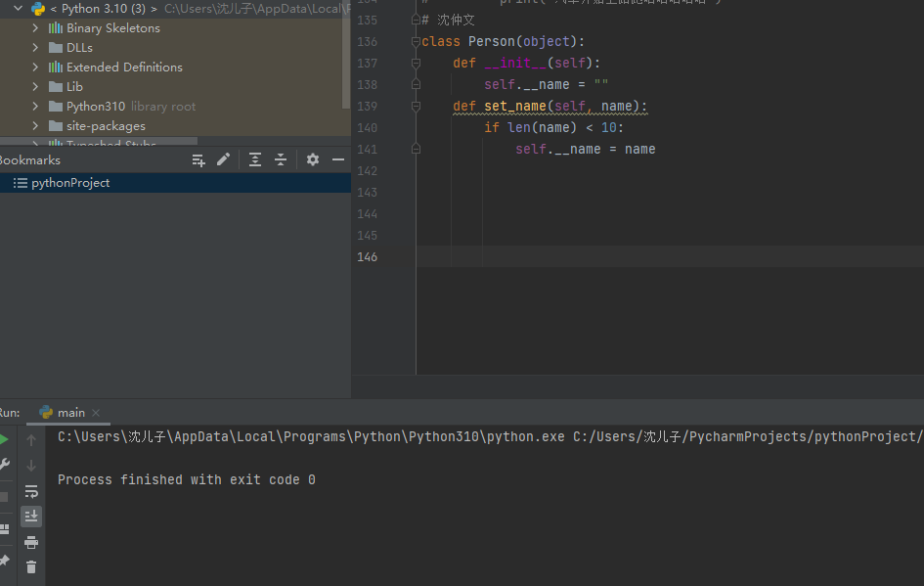Open run configuration settings with wrench icon
This screenshot has width=924, height=586.
(6, 464)
